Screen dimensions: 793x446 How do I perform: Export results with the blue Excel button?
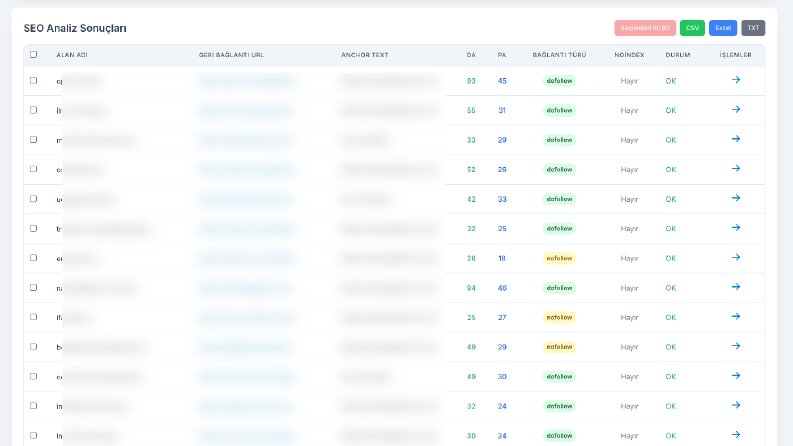click(723, 28)
